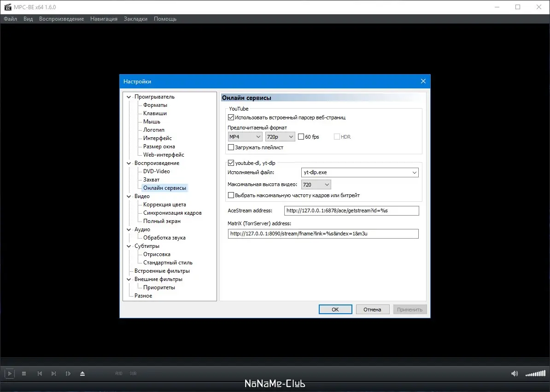Mute audio via the speaker icon
The image size is (550, 392).
tap(515, 374)
